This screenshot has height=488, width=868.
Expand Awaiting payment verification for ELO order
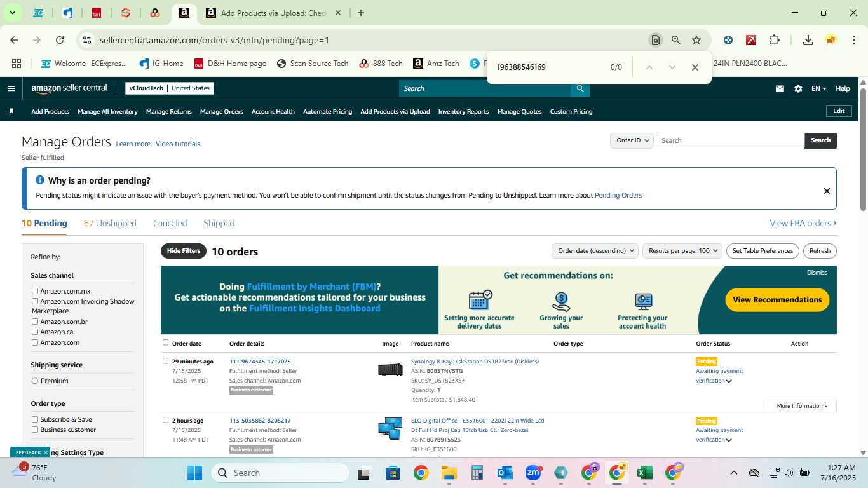pyautogui.click(x=729, y=440)
